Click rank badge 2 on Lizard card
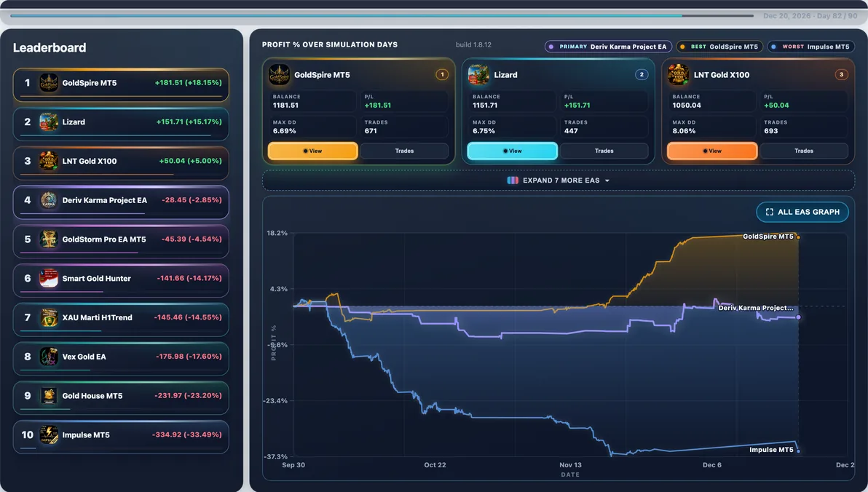The height and width of the screenshot is (492, 868). tap(642, 74)
